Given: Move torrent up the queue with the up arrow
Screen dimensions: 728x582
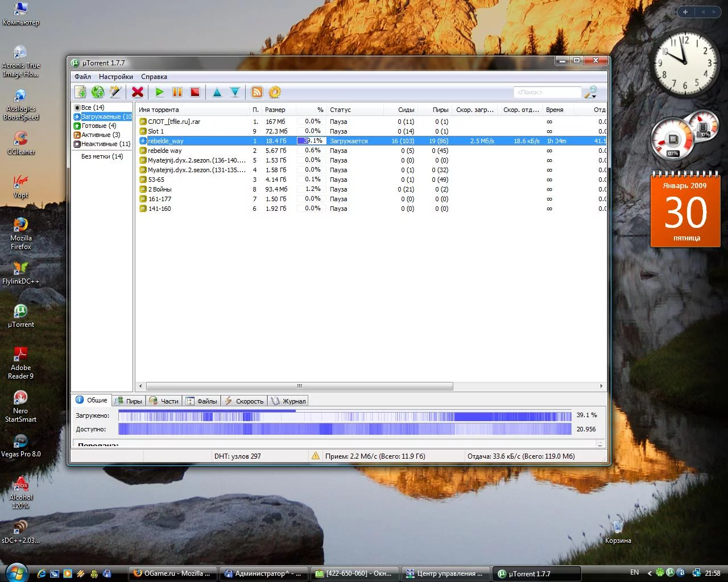Looking at the screenshot, I should (x=217, y=92).
